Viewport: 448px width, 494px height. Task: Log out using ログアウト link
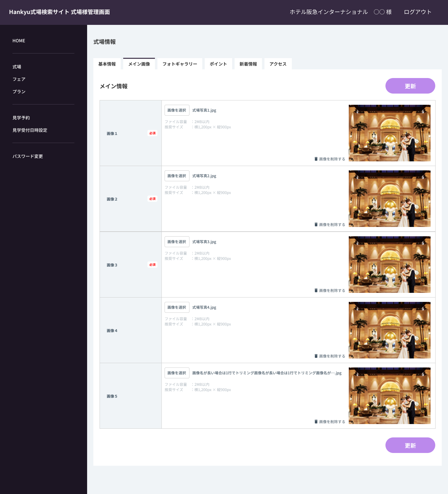pyautogui.click(x=418, y=12)
